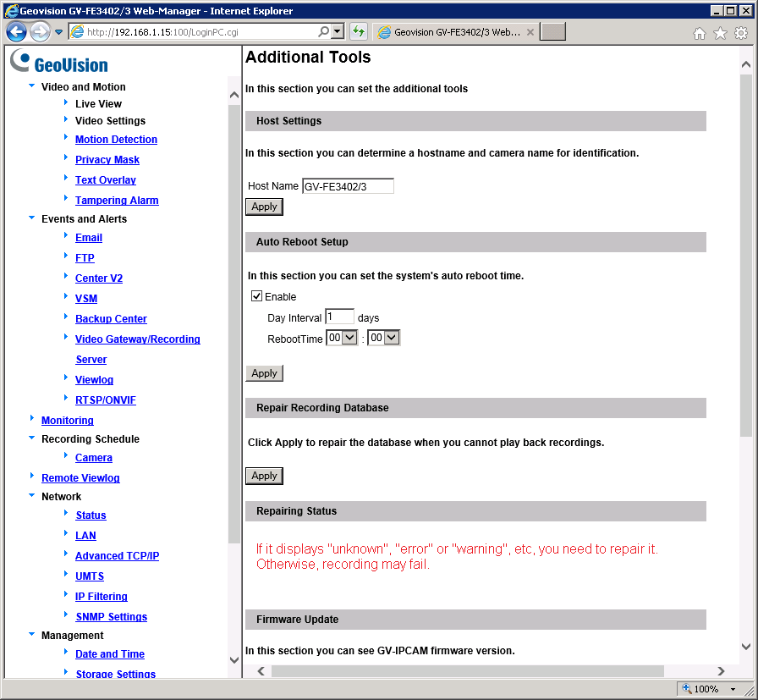Open the Remote Viewlog link
Screen dimensions: 758x700
(80, 478)
